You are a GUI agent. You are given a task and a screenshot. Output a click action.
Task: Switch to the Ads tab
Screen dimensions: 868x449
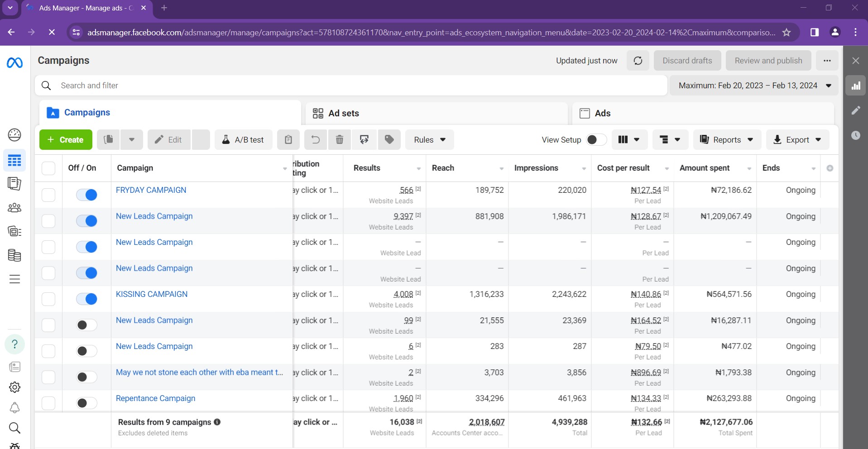point(602,113)
